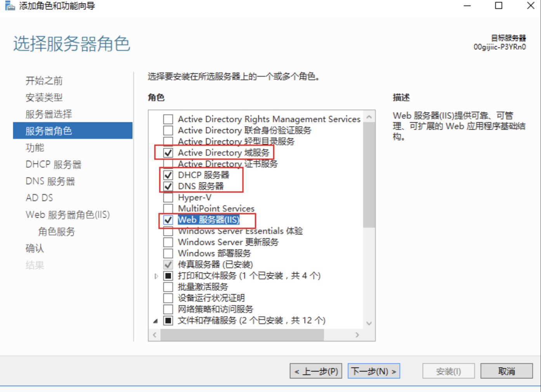Go to the 功能 step in sidebar
The image size is (541, 392).
point(35,147)
